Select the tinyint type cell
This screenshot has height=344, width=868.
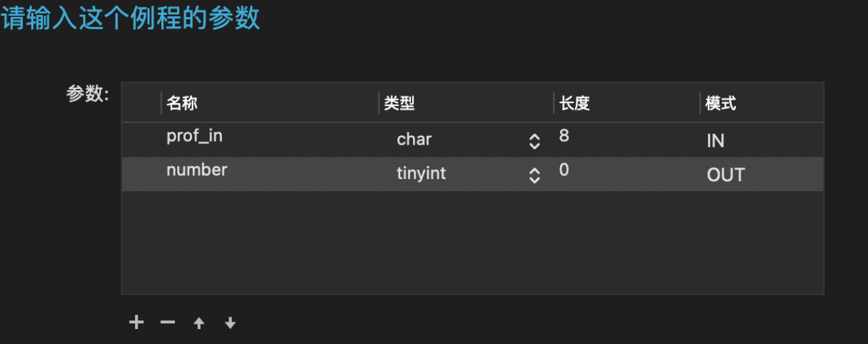pyautogui.click(x=421, y=174)
